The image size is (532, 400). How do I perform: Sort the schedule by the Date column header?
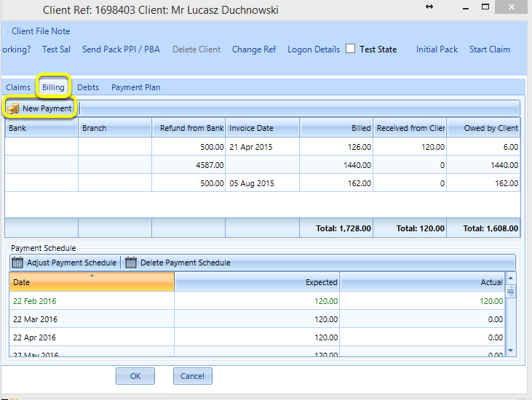point(92,281)
